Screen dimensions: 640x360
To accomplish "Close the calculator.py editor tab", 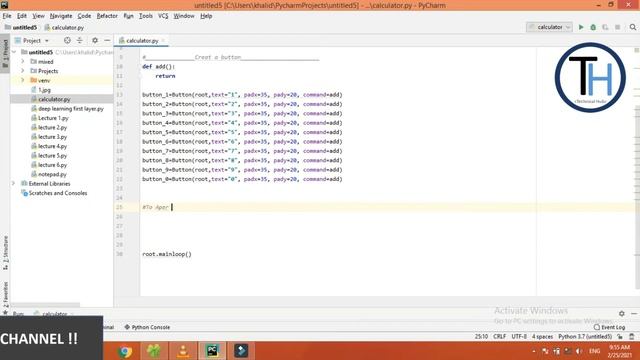I will coord(163,40).
